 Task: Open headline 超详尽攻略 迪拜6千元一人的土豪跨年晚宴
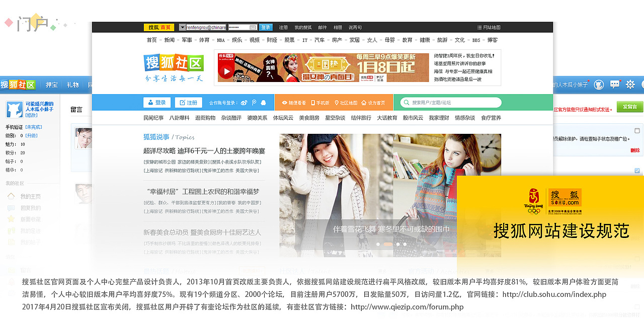click(204, 151)
